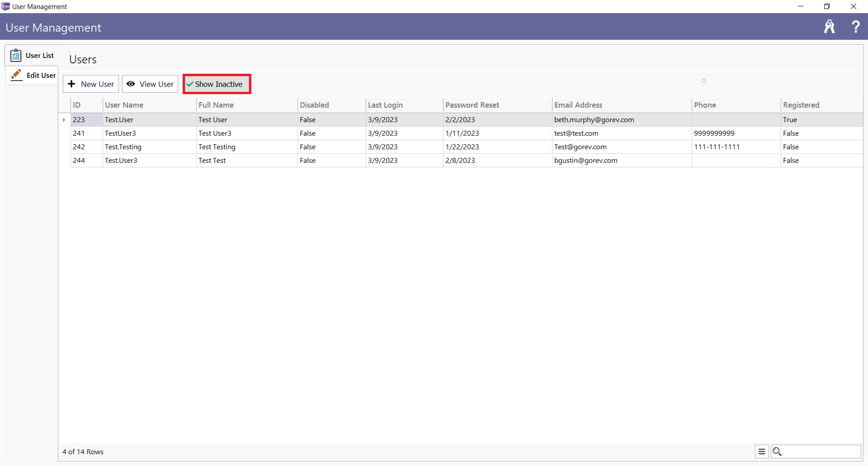The width and height of the screenshot is (868, 466).
Task: Click Full Name cell Test Testing
Action: 247,147
